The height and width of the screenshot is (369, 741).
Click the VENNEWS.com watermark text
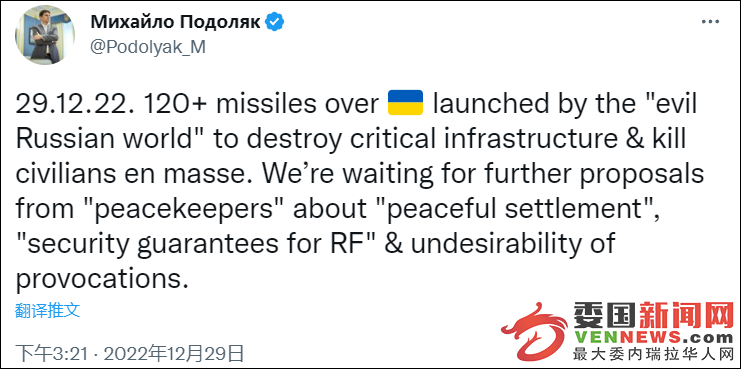point(653,338)
